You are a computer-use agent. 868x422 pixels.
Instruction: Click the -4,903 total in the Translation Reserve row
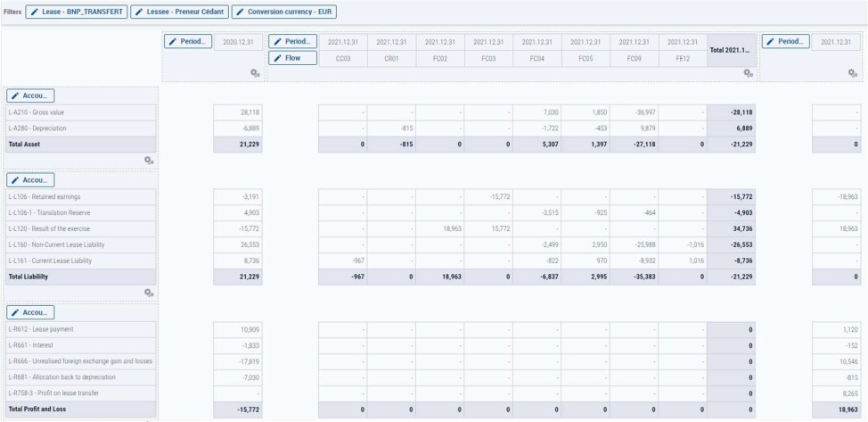click(732, 213)
